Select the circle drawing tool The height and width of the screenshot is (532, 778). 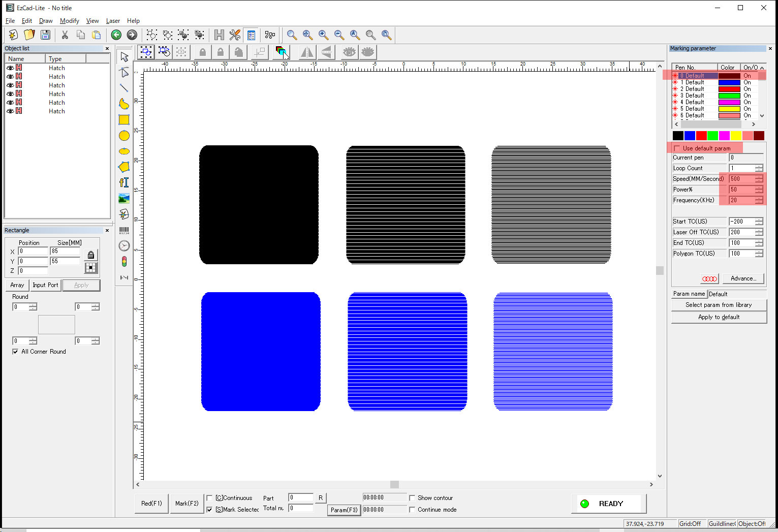pos(124,136)
